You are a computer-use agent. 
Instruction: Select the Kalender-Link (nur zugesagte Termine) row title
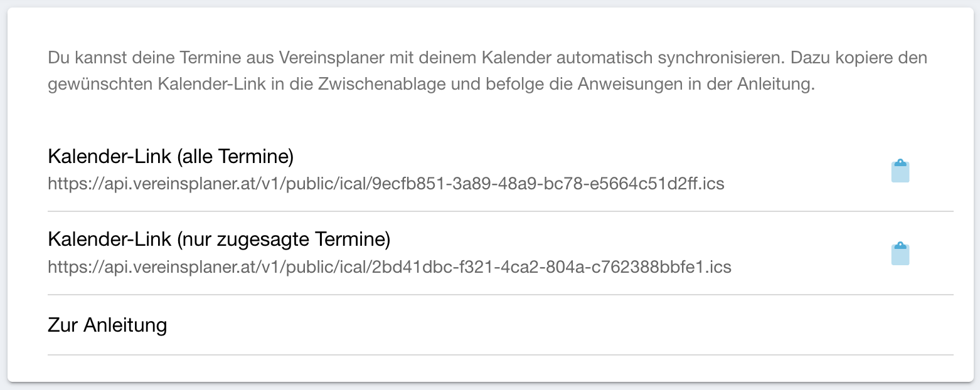pos(219,239)
